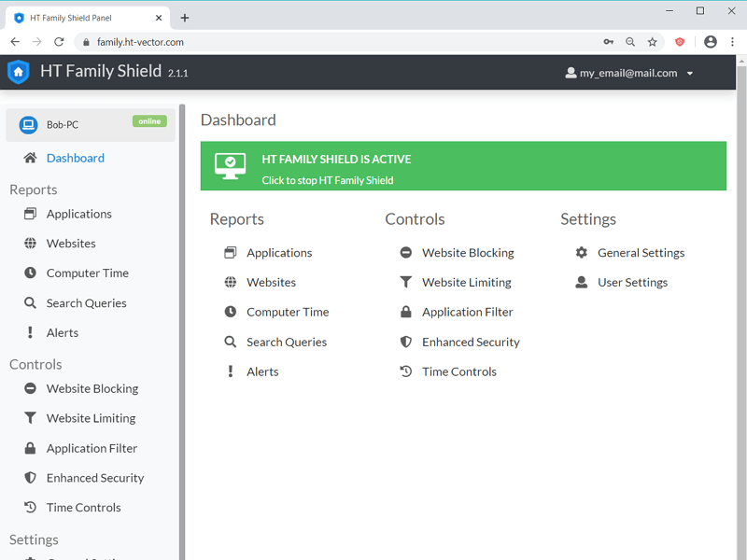Click the main panel Computer Time clock icon
Screen dimensions: 747x560
coord(230,312)
